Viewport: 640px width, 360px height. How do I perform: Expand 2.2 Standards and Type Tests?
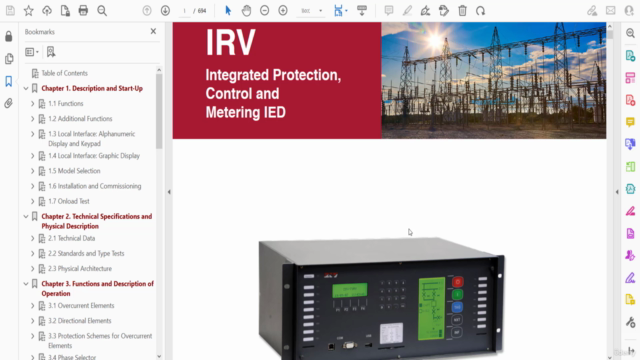(33, 253)
